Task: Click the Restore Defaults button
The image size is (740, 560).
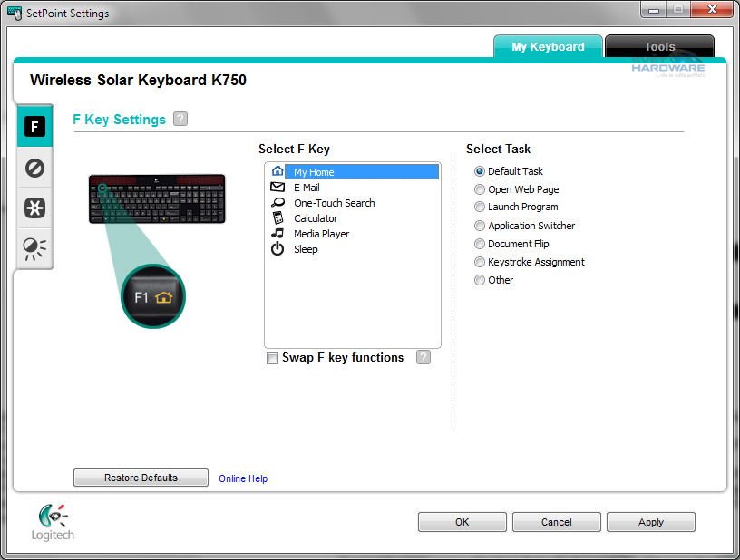Action: click(x=141, y=478)
